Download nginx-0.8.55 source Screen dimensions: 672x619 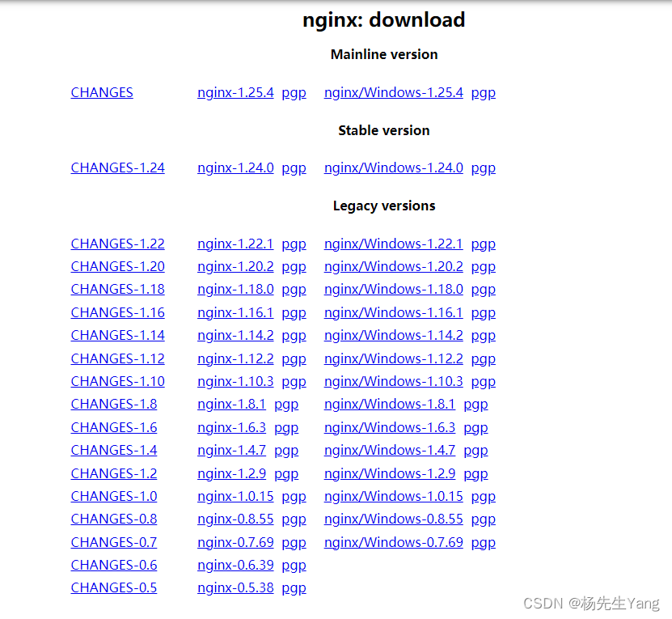pyautogui.click(x=235, y=519)
